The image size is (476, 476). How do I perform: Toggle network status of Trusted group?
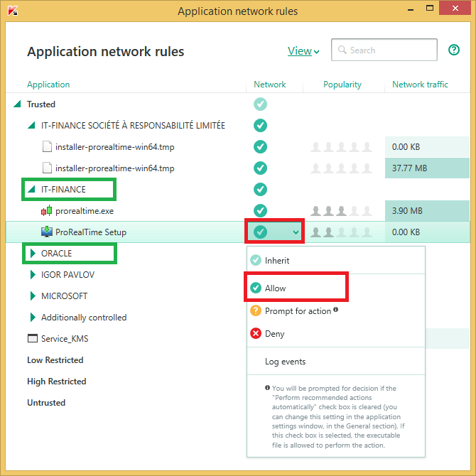click(260, 104)
